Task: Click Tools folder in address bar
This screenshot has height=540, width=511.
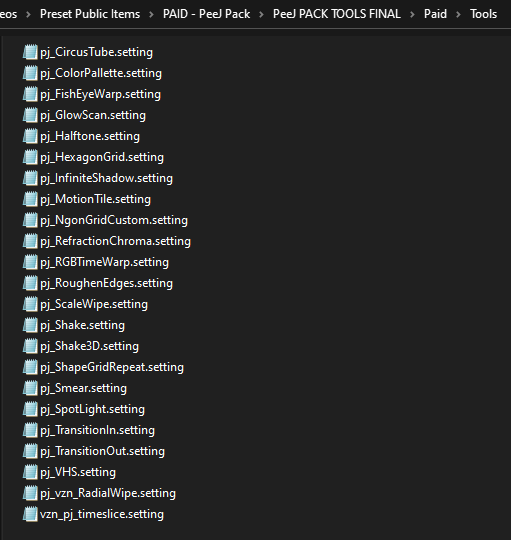Action: point(483,14)
